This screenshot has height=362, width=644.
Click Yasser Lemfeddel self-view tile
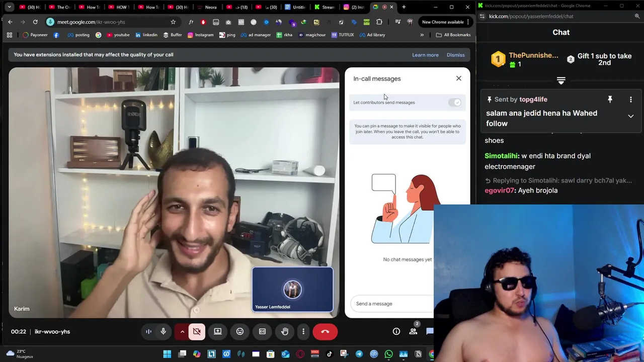292,290
